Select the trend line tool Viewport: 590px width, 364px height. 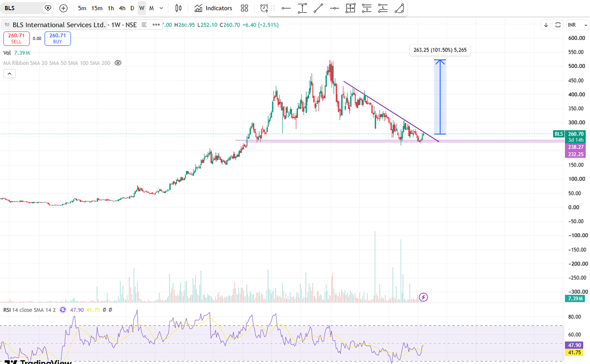coord(318,8)
